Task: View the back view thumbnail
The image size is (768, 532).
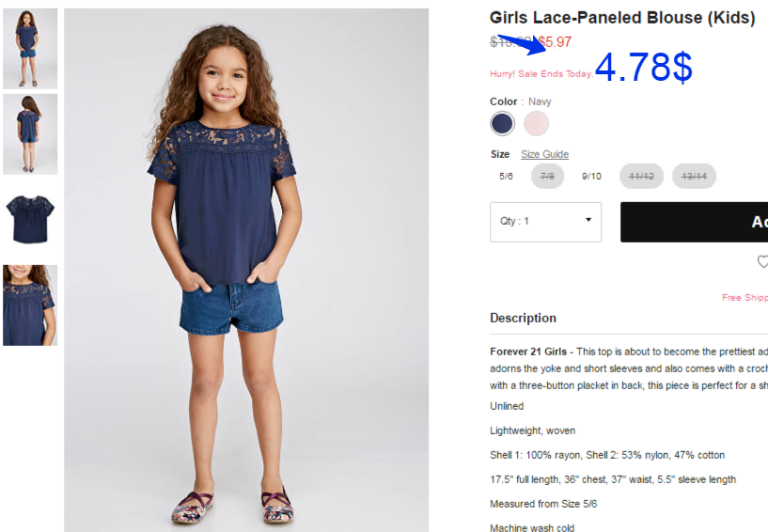Action: pos(30,134)
